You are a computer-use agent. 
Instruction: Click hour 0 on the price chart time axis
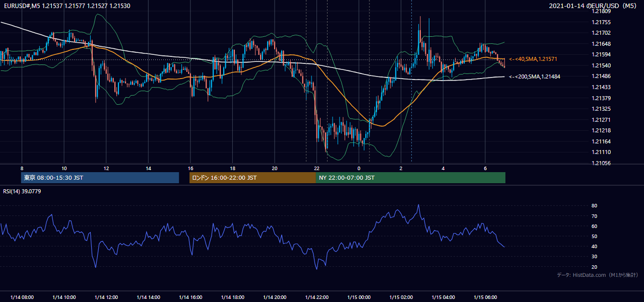[x=359, y=168]
